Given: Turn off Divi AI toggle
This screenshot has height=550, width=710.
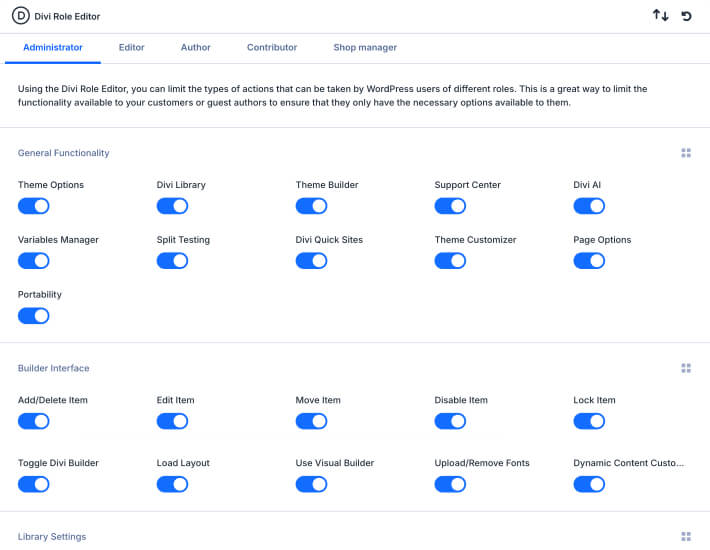Looking at the screenshot, I should (x=589, y=206).
